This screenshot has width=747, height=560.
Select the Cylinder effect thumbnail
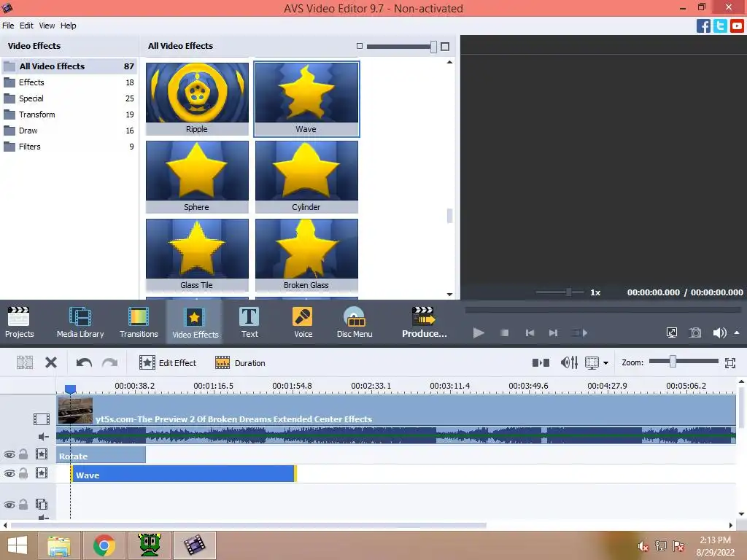tap(306, 176)
